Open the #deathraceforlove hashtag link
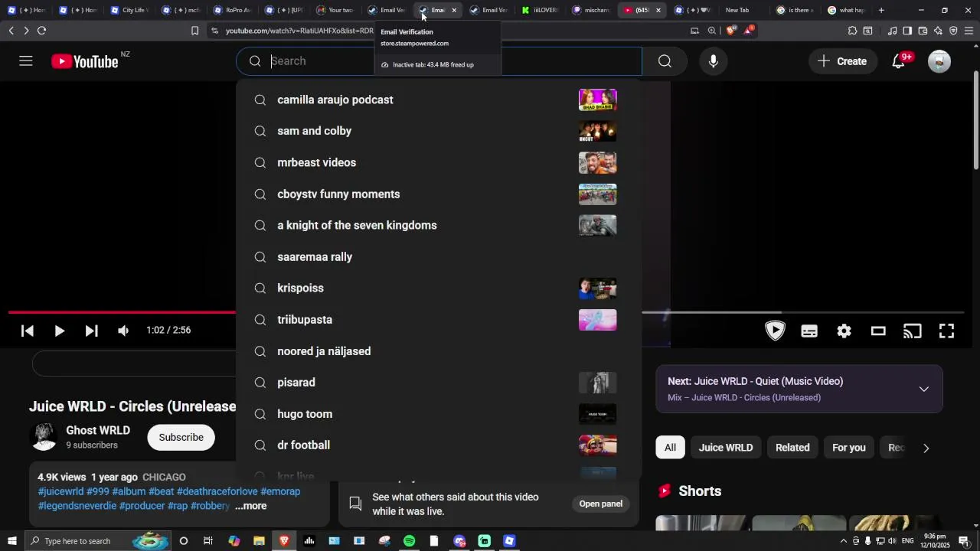980x551 pixels. pos(217,491)
